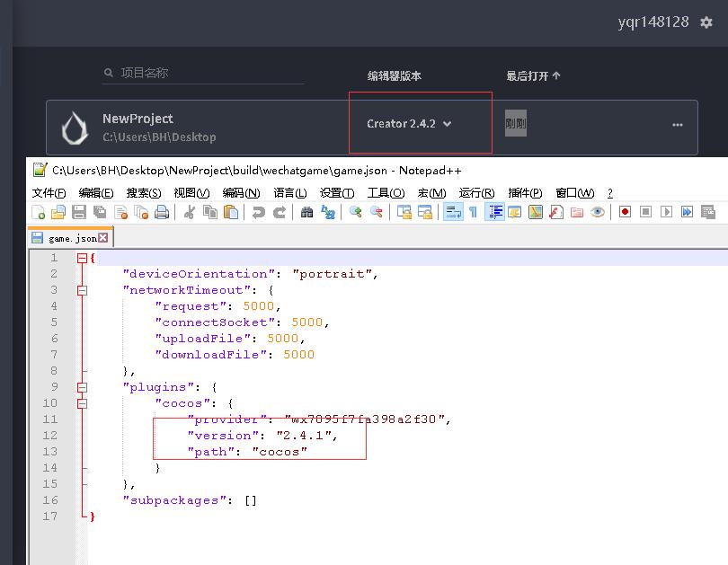Image resolution: width=728 pixels, height=565 pixels.
Task: Open the Replace icon in the toolbar
Action: point(328,212)
